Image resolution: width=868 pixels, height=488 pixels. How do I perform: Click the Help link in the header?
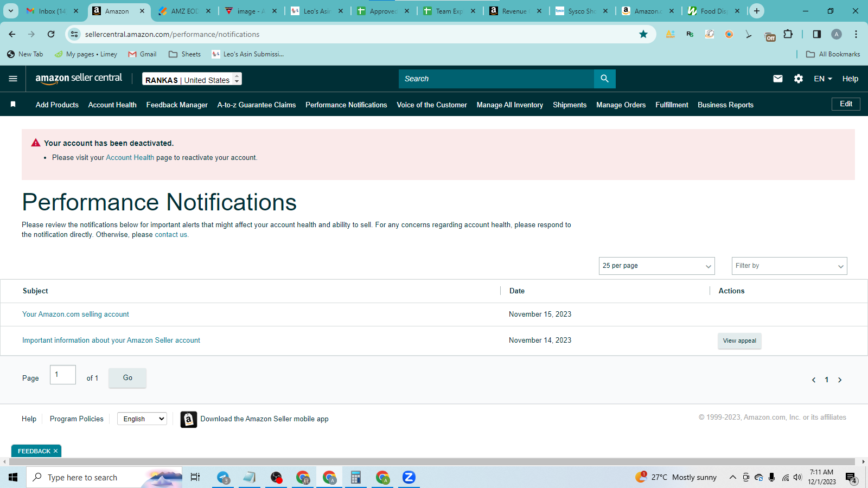tap(850, 79)
